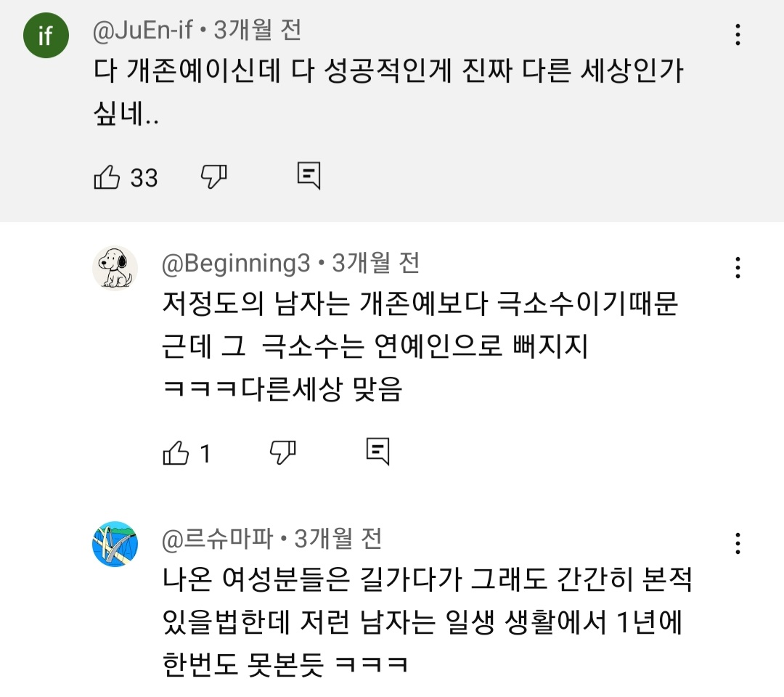
Task: Open more options for @Beginning3's reply
Action: (738, 268)
